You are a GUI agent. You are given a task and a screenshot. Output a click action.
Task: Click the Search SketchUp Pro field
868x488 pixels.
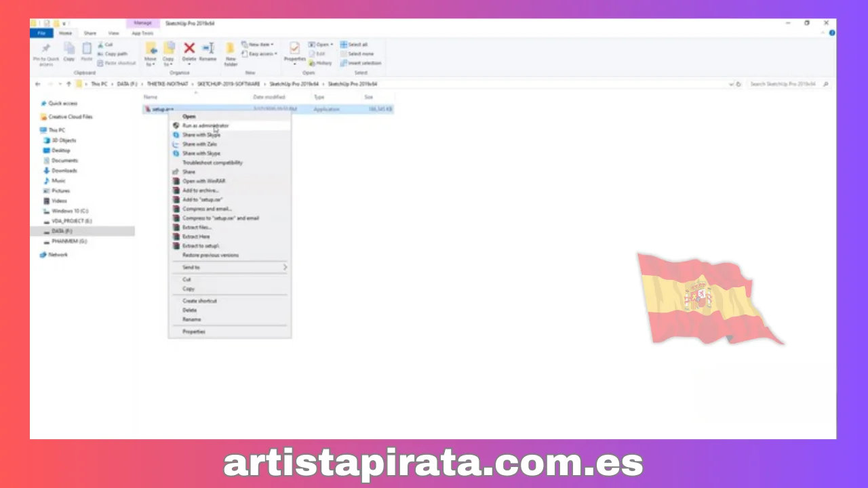[x=789, y=84]
